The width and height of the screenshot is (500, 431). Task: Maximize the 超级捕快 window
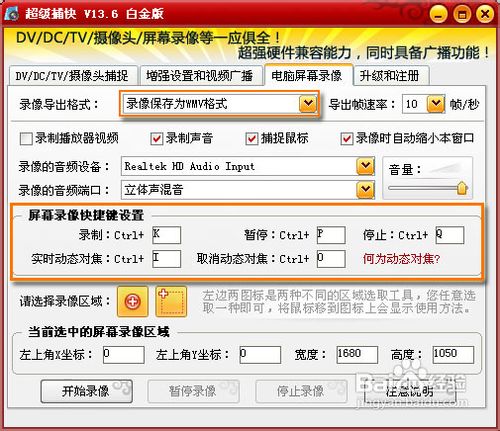(462, 14)
